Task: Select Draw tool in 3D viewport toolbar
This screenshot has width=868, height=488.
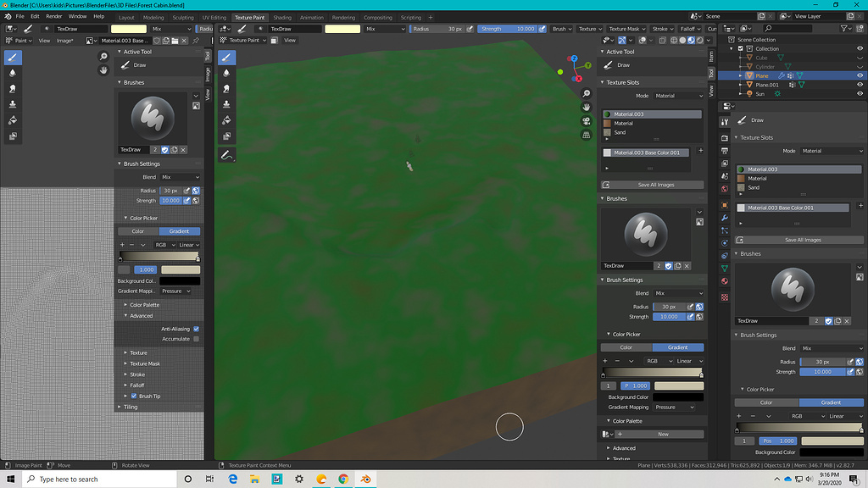Action: pos(226,57)
